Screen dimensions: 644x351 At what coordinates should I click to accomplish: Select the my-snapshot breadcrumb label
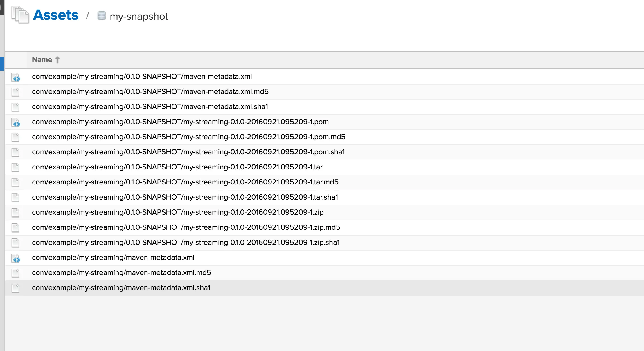point(139,17)
